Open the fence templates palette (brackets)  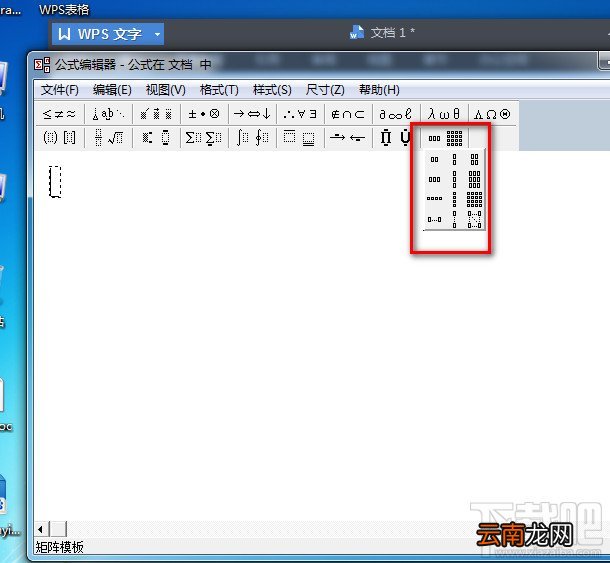60,137
